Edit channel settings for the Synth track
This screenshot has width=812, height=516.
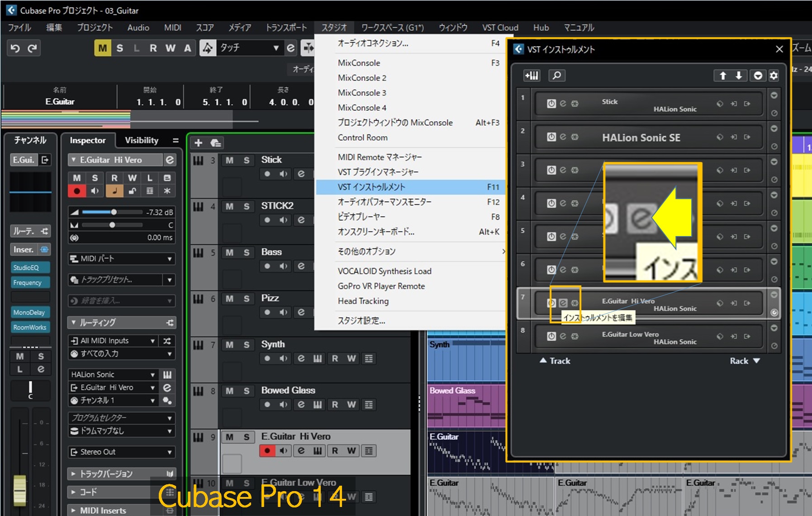coord(301,359)
